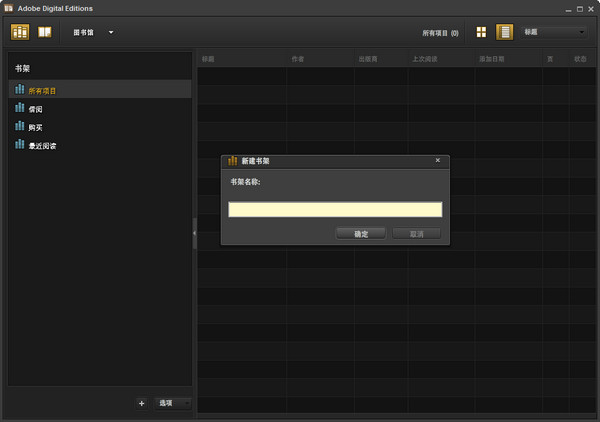Open the Reading view book icon
This screenshot has height=422, width=600.
point(45,32)
